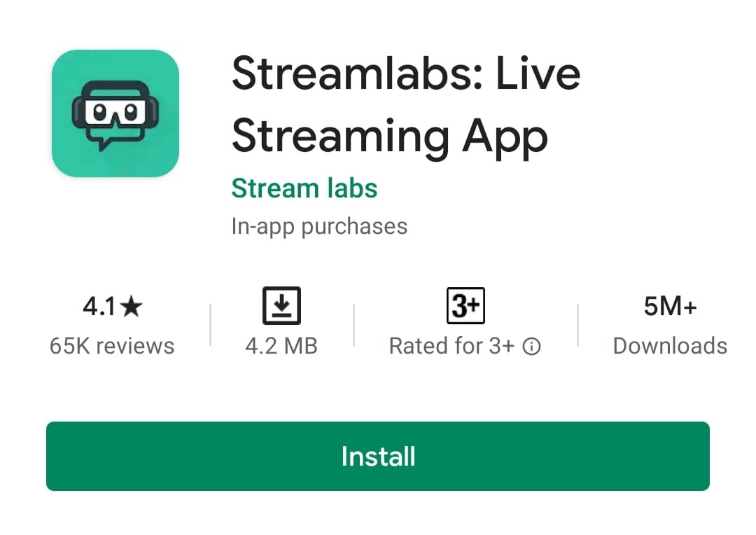The image size is (756, 535).
Task: Install the Streamlabs app
Action: tap(378, 456)
